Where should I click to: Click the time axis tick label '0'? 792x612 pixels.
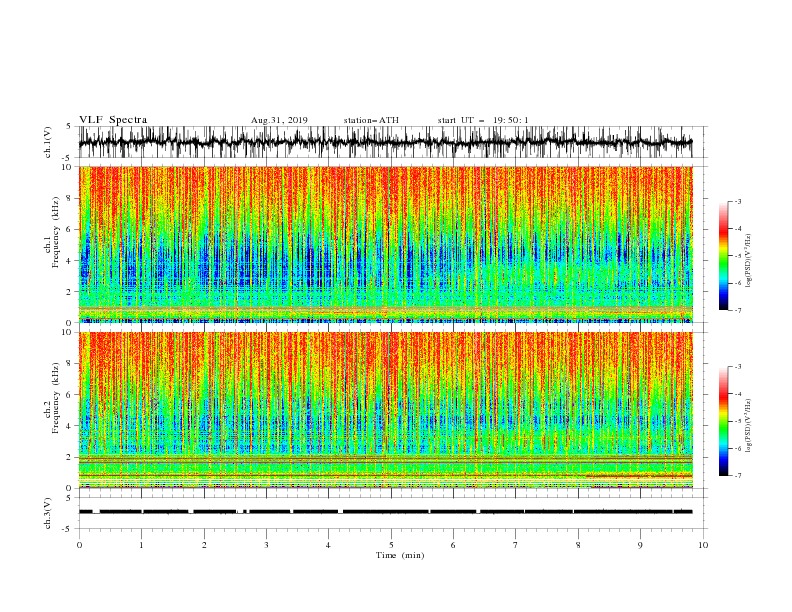point(79,545)
